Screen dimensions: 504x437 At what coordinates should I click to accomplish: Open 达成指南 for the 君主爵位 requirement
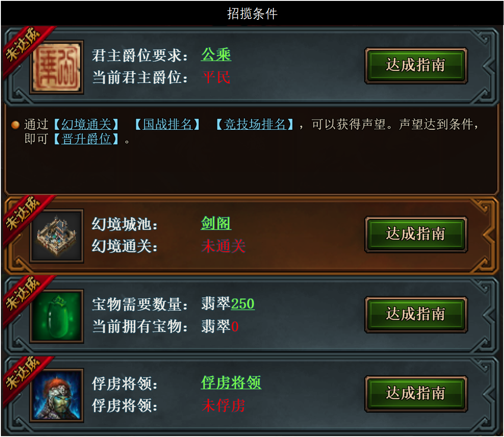pos(416,66)
